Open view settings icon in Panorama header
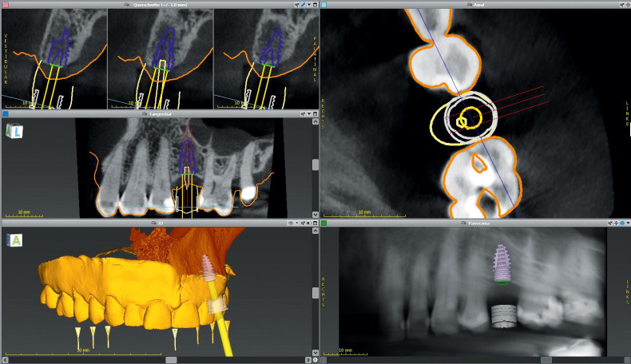The width and height of the screenshot is (631, 364). (x=610, y=223)
